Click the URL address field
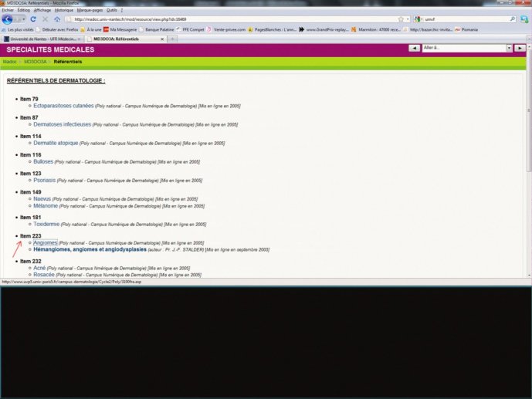The width and height of the screenshot is (532, 399). click(x=234, y=19)
